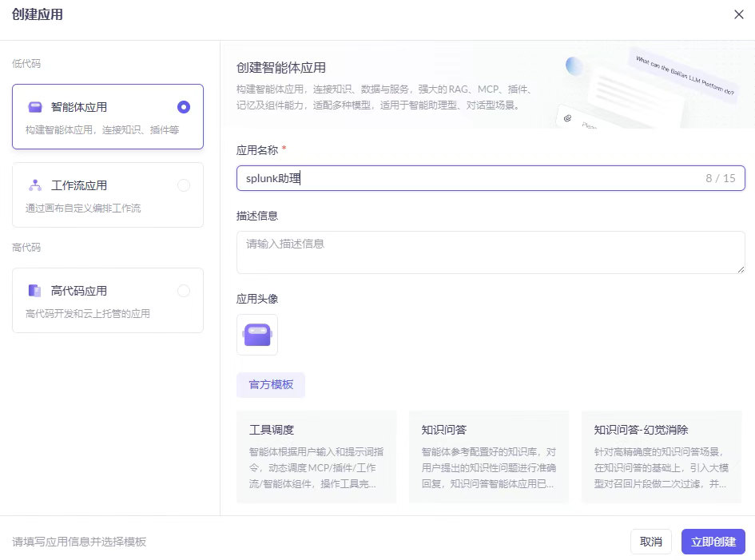The image size is (755, 560).
Task: Change the 应用头像 avatar thumbnail
Action: click(257, 335)
